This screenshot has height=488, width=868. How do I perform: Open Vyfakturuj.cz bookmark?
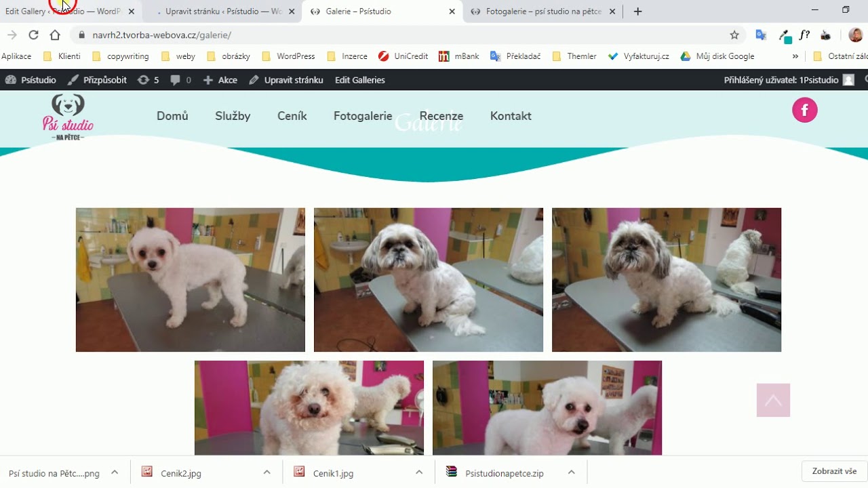(639, 56)
